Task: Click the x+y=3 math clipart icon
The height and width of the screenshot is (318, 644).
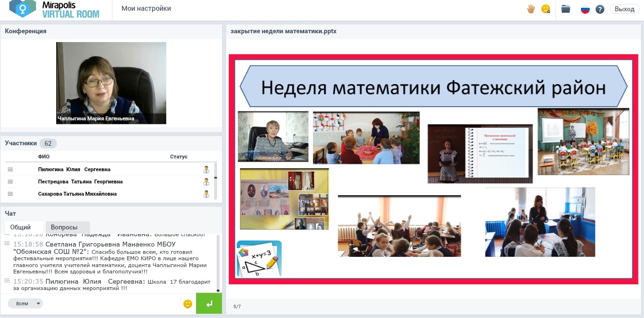Action: point(259,259)
